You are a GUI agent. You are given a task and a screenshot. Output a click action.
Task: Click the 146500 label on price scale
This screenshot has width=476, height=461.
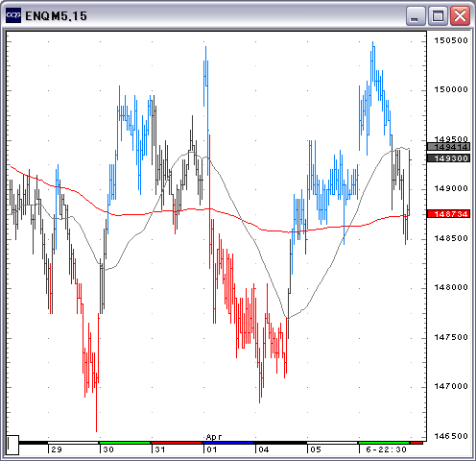[x=451, y=436]
